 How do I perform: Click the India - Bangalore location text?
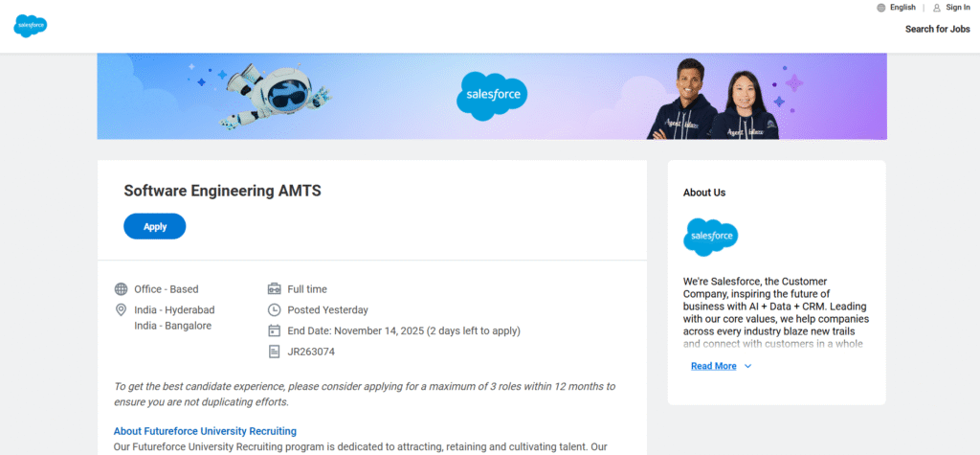[x=172, y=326]
